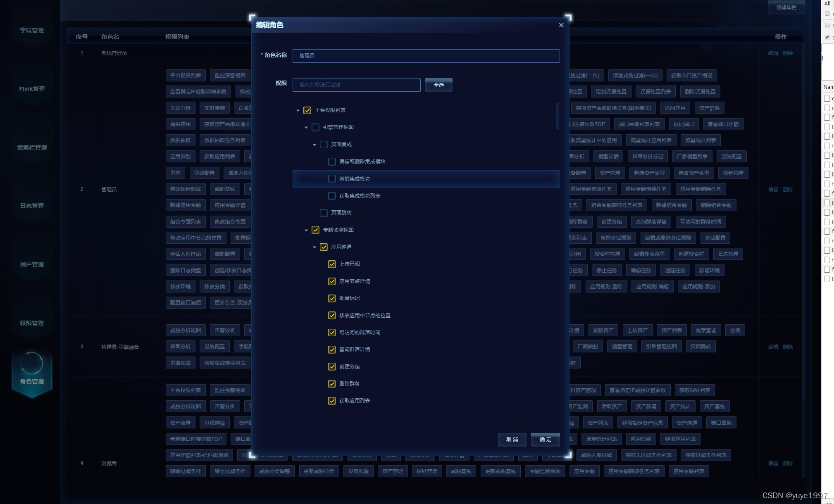The image size is (834, 504).
Task: Open 搜索栏管理 in the sidebar
Action: tap(32, 147)
